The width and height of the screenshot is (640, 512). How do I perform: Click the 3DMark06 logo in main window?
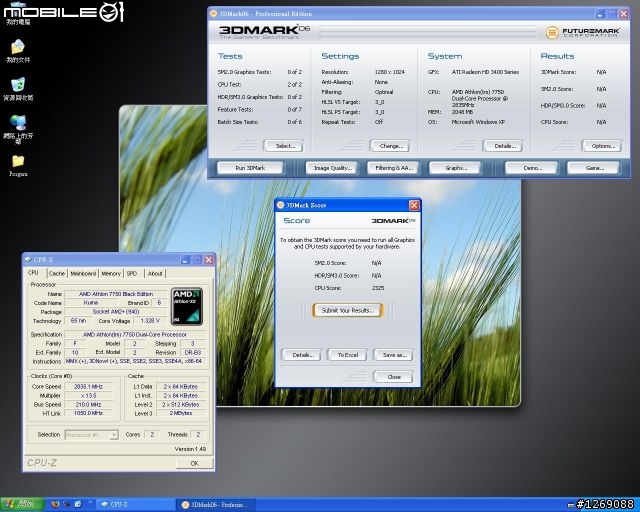(264, 31)
